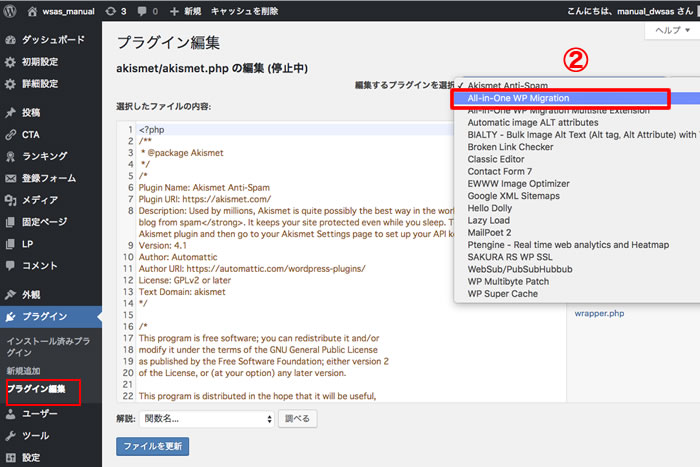The image size is (700, 467).
Task: Select WP Super Cache option
Action: click(577, 294)
